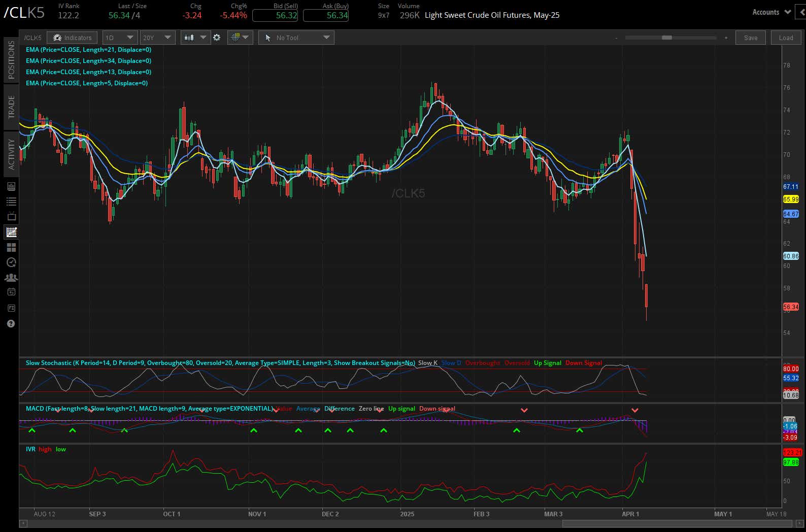Image resolution: width=806 pixels, height=532 pixels.
Task: Click the chart zoom slider handle
Action: (x=667, y=38)
